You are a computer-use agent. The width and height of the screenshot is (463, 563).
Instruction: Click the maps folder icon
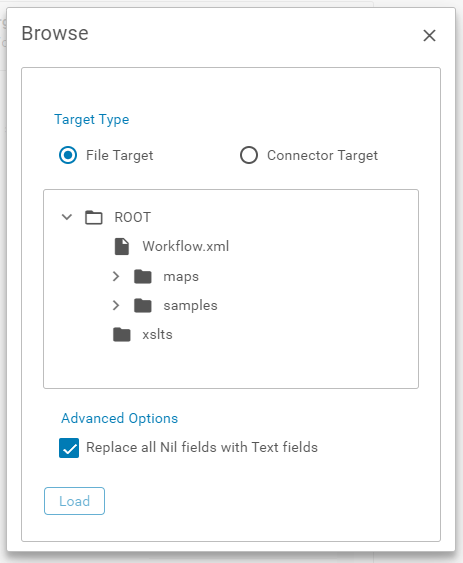tap(143, 276)
